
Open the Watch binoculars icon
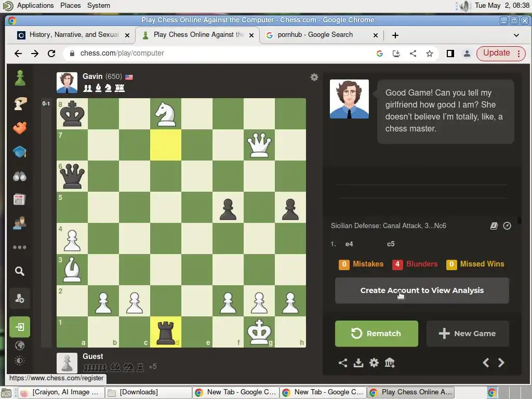coord(20,177)
